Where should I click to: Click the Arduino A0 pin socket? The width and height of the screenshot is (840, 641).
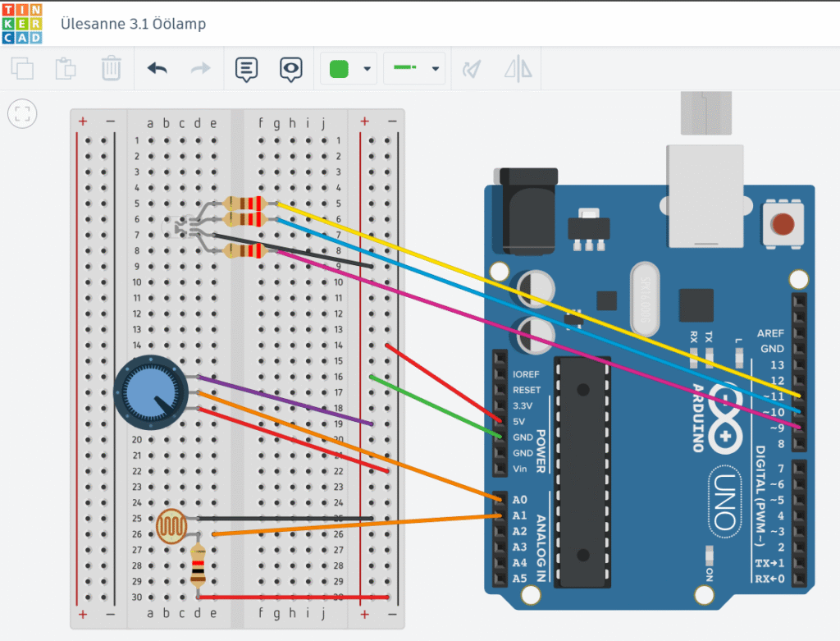point(500,500)
